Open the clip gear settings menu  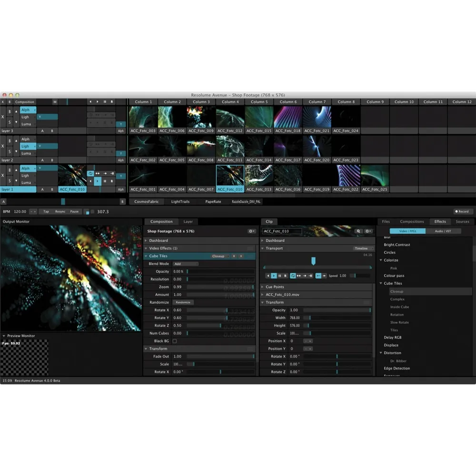(x=368, y=231)
